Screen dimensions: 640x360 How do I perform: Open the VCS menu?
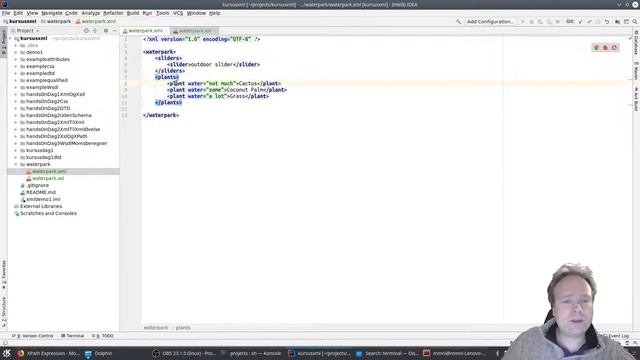click(178, 13)
